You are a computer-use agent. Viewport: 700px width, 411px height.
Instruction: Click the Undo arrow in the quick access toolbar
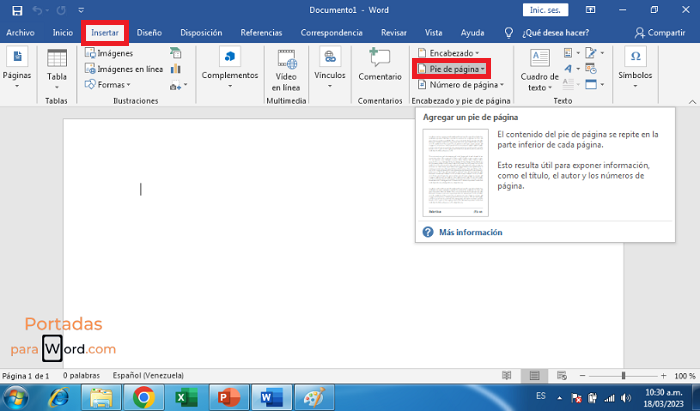pyautogui.click(x=38, y=10)
